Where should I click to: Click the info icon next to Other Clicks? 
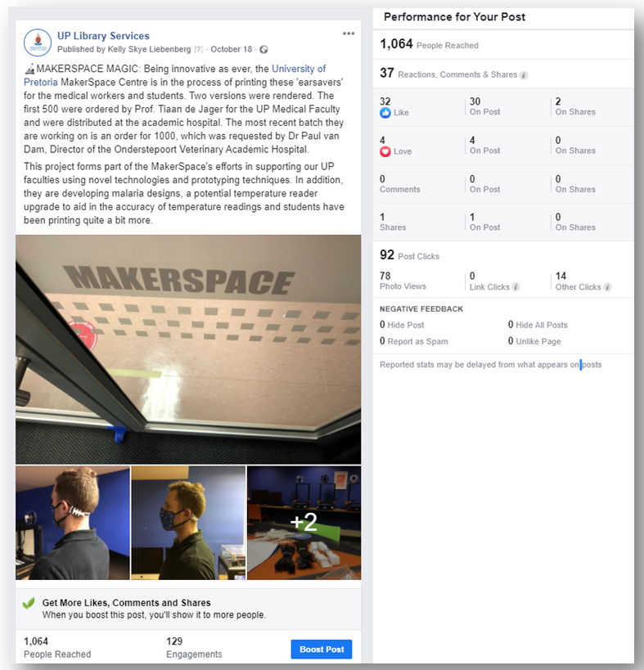(x=608, y=287)
